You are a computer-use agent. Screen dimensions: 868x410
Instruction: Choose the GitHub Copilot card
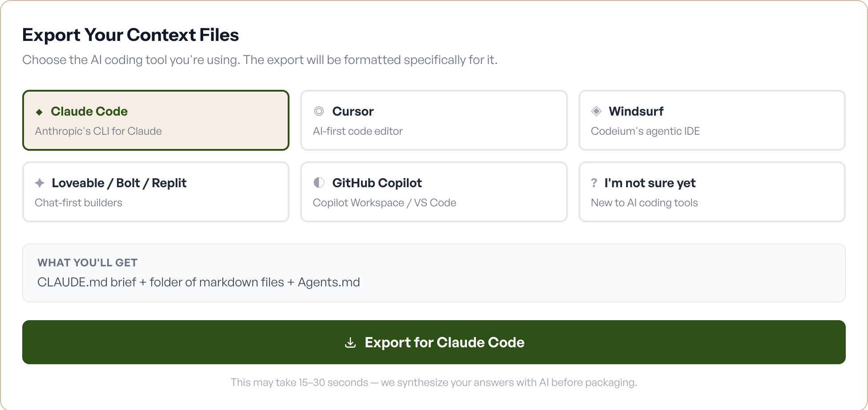point(434,192)
